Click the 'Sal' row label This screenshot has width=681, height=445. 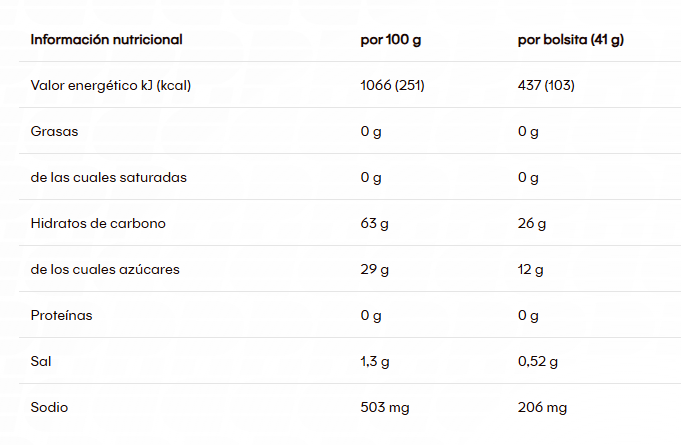click(x=41, y=361)
